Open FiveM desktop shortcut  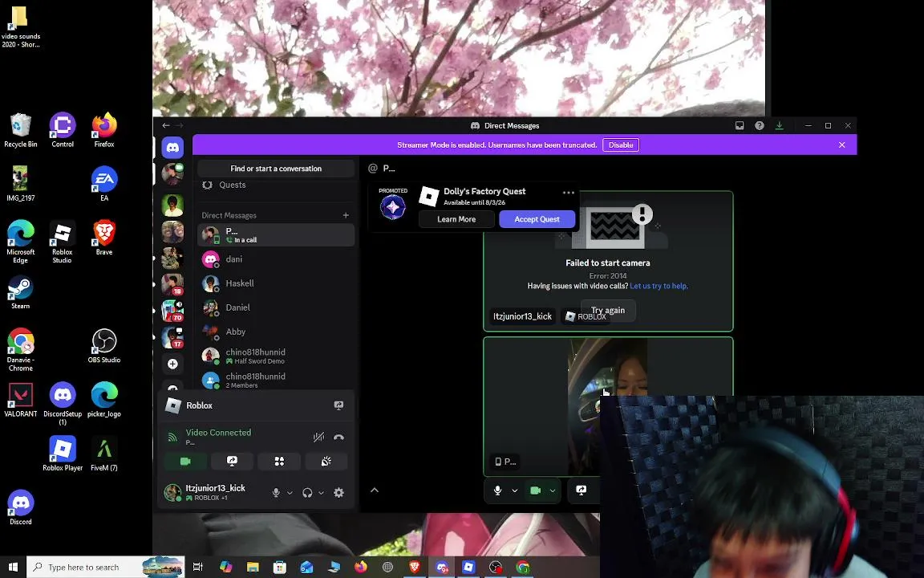point(104,454)
